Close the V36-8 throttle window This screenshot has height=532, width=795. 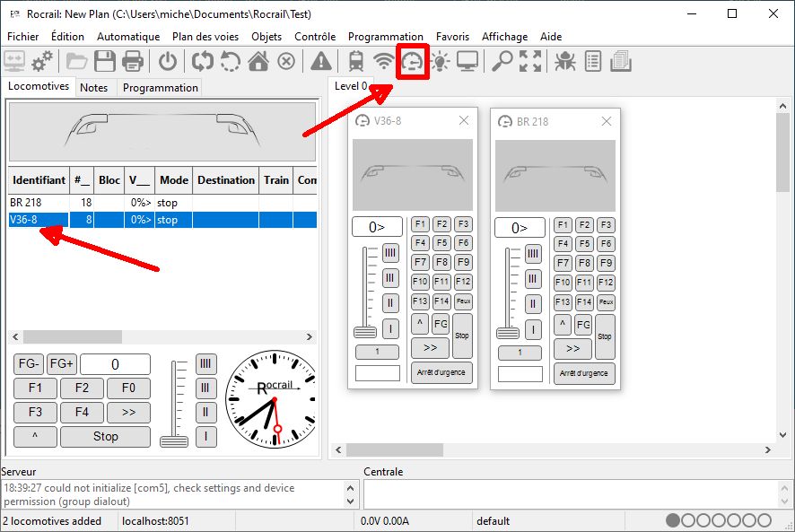pos(463,121)
